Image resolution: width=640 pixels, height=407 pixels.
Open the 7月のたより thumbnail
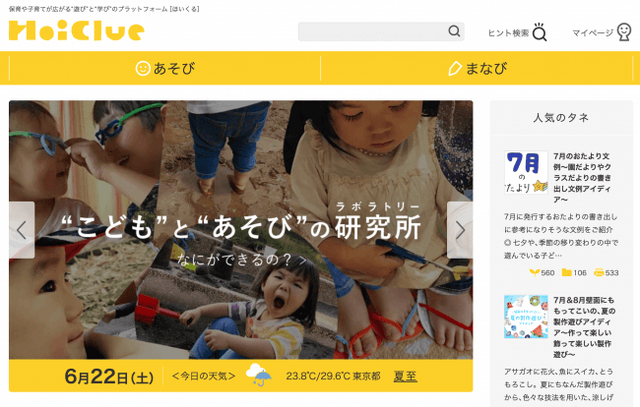pos(526,172)
